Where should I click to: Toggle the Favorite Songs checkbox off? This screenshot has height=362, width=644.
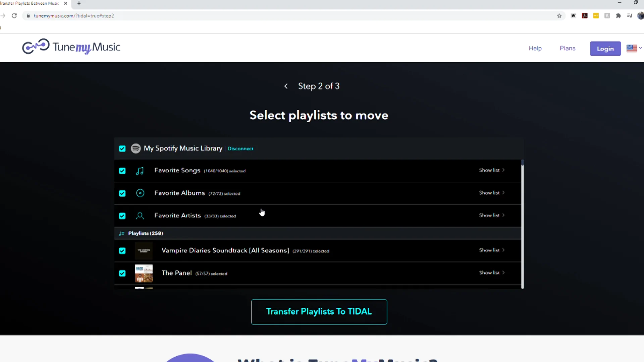(x=122, y=171)
